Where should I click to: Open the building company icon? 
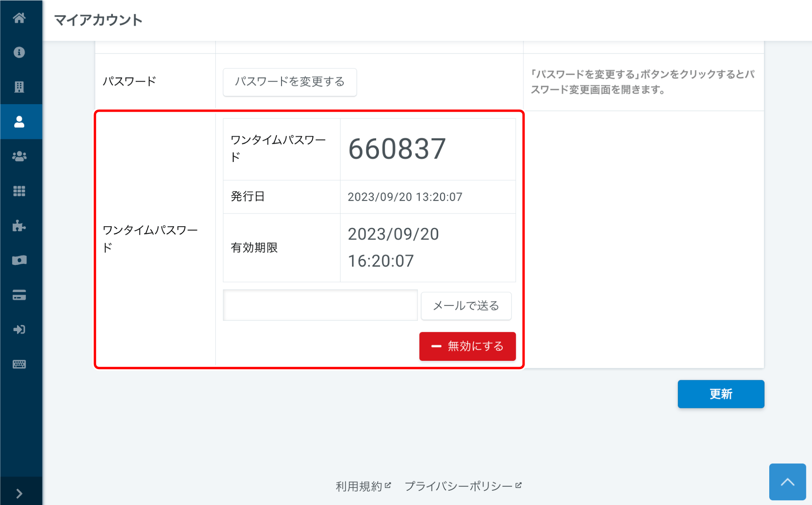[x=19, y=87]
